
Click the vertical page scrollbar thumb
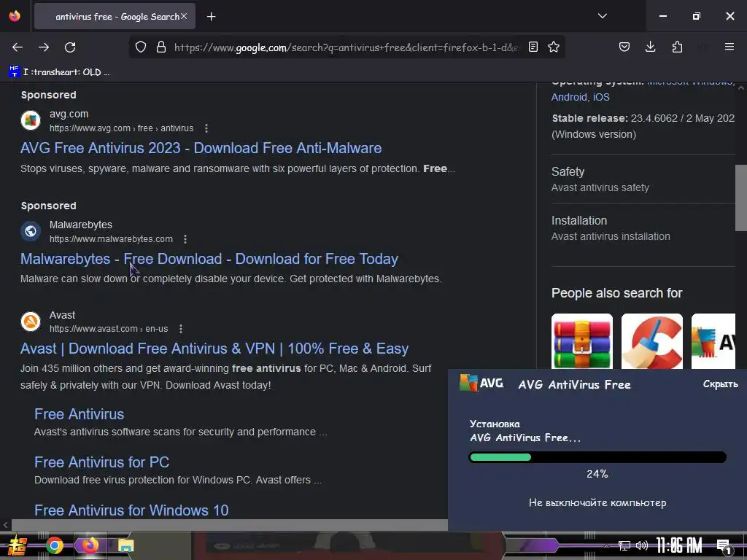click(x=741, y=198)
